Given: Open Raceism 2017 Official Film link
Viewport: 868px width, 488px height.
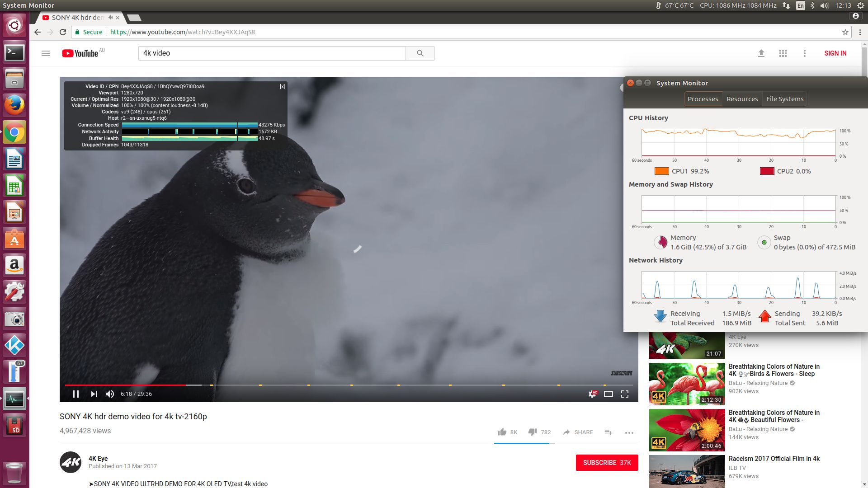Looking at the screenshot, I should (774, 459).
